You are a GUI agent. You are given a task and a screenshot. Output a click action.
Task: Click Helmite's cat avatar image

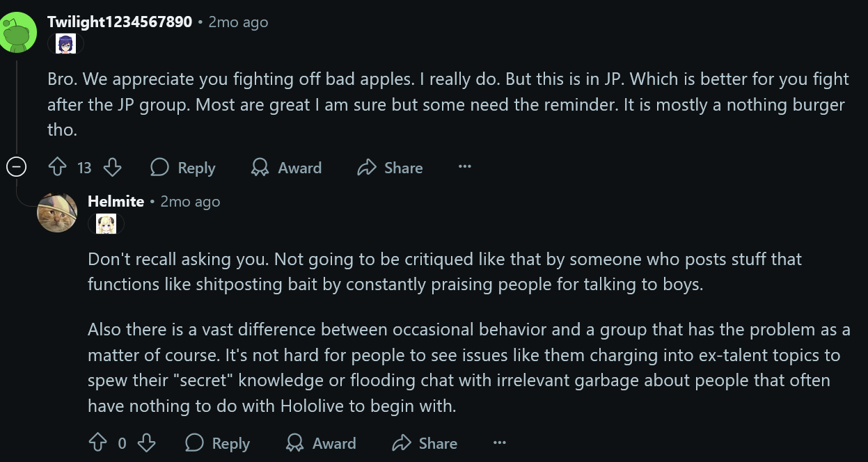(x=57, y=212)
